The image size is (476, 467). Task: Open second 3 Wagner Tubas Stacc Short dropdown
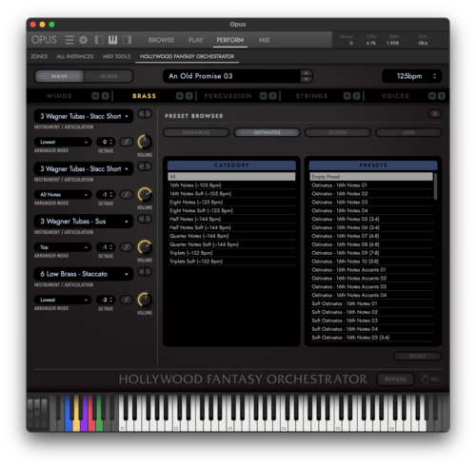84,169
